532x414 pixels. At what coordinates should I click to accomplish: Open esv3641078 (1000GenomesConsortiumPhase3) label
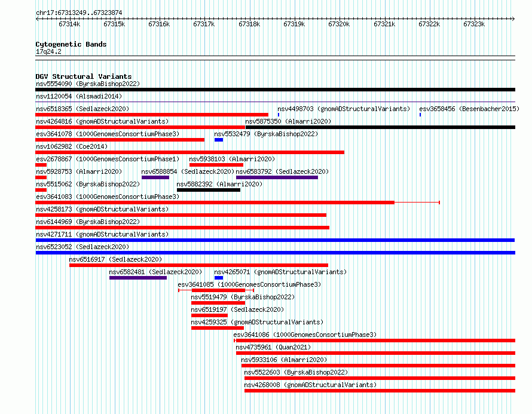click(x=108, y=134)
